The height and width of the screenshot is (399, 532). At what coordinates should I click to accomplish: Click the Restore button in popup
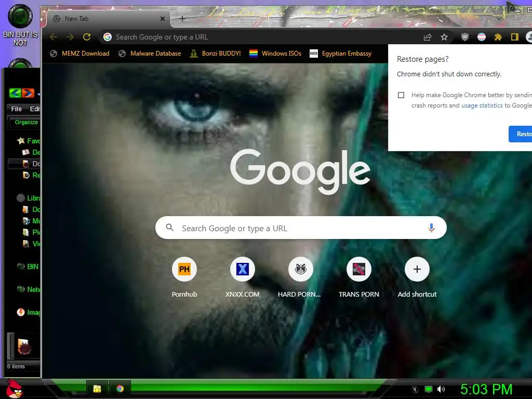(521, 134)
